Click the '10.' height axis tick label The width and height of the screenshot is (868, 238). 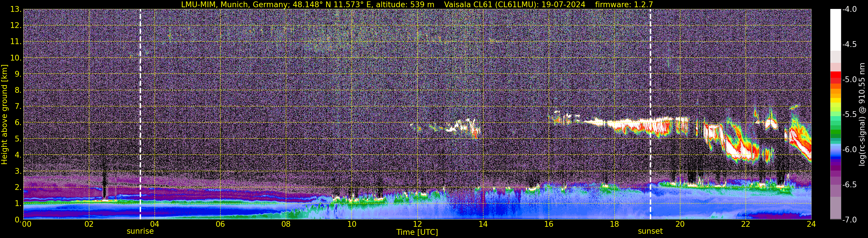point(16,58)
